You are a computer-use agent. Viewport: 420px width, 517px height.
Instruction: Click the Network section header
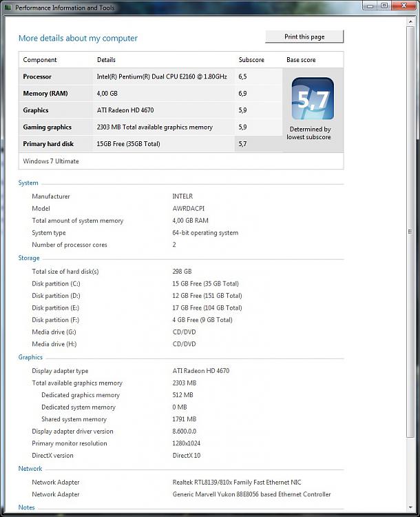(x=30, y=469)
